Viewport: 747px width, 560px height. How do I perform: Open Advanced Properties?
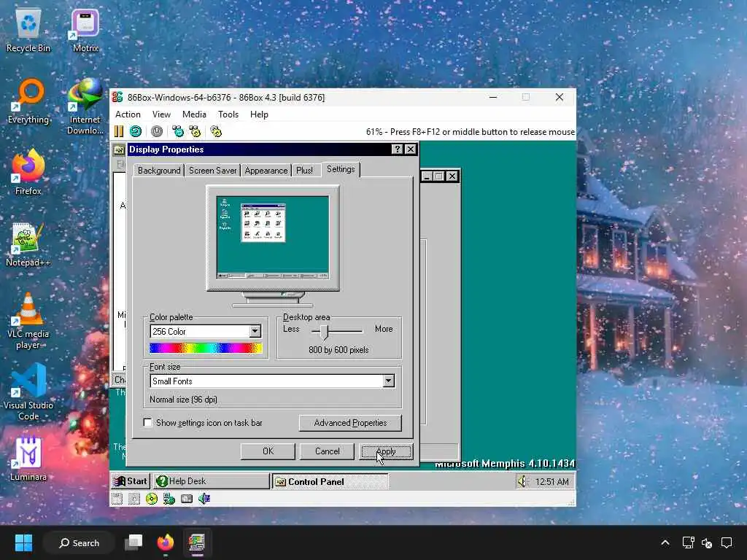click(350, 423)
